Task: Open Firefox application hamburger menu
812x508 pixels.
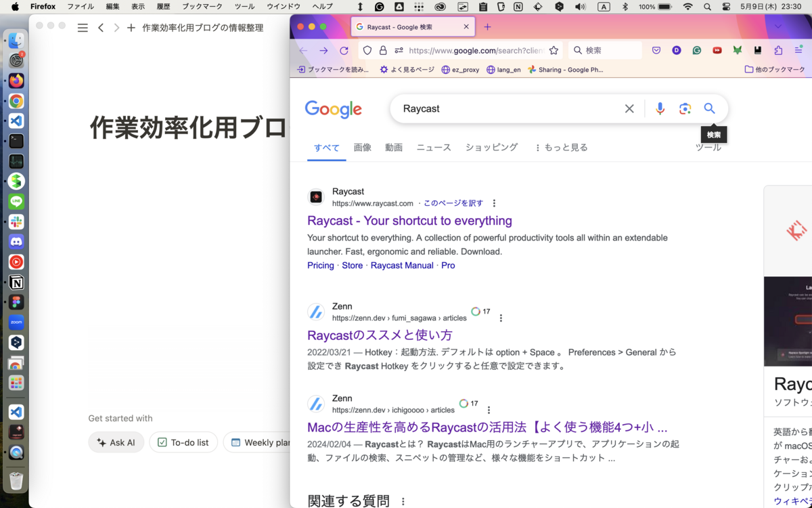Action: coord(798,51)
